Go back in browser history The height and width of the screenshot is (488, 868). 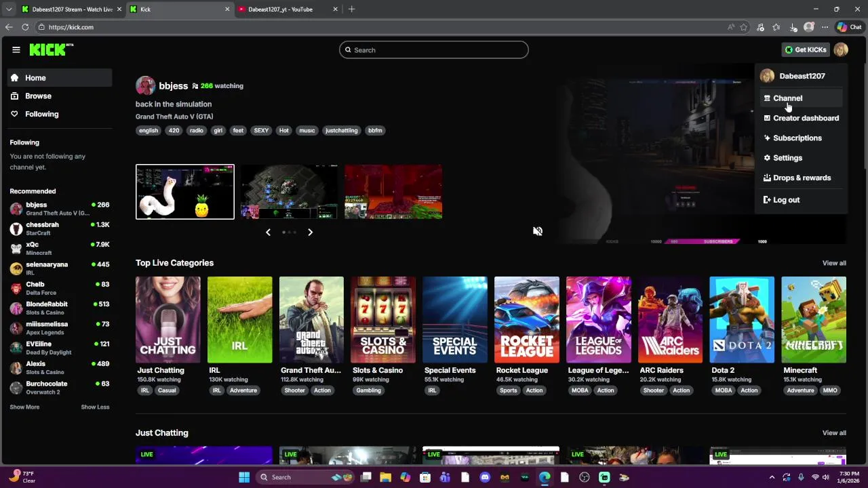point(8,27)
